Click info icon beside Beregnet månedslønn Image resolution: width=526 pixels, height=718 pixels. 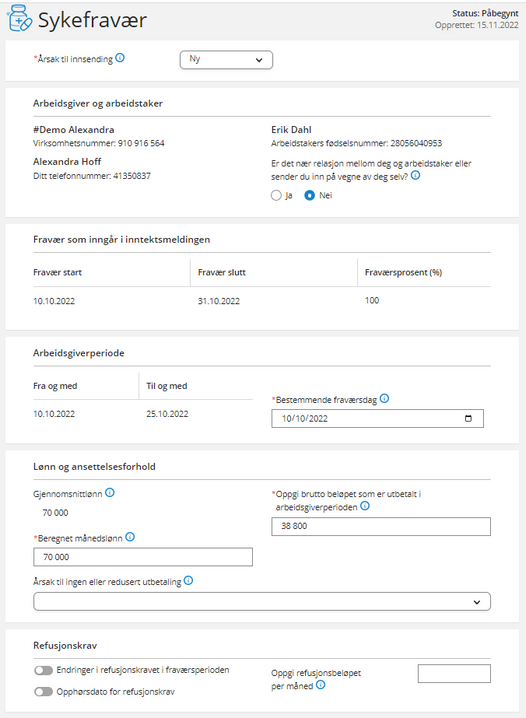[130, 537]
